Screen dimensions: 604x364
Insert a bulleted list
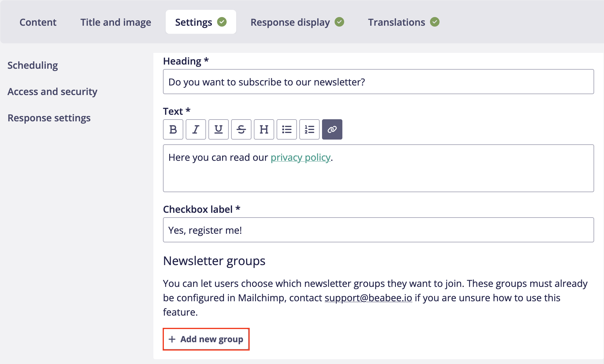[286, 129]
